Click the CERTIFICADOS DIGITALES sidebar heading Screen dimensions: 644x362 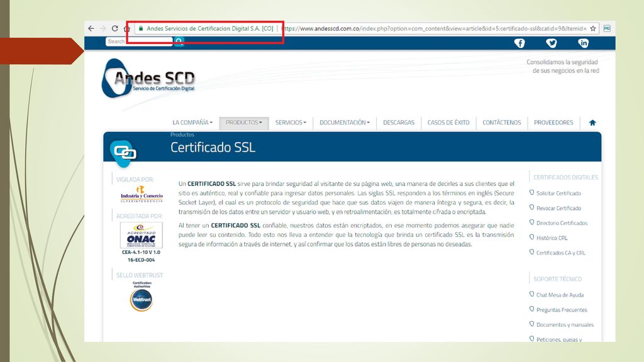pyautogui.click(x=565, y=177)
